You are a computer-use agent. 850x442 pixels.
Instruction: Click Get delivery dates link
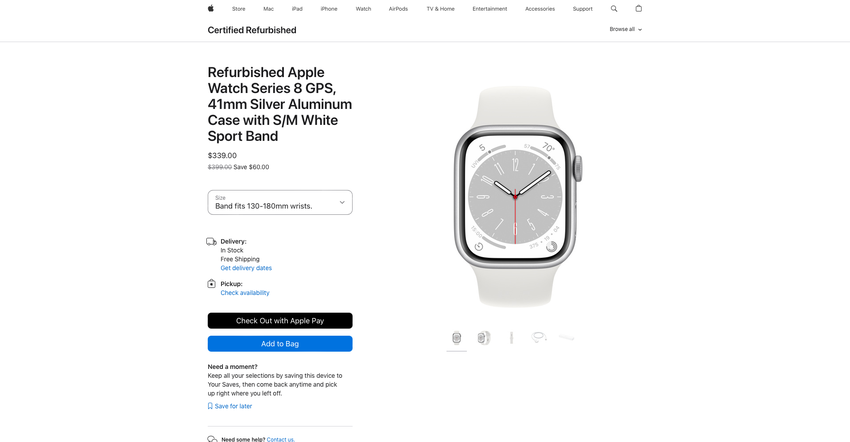[246, 268]
